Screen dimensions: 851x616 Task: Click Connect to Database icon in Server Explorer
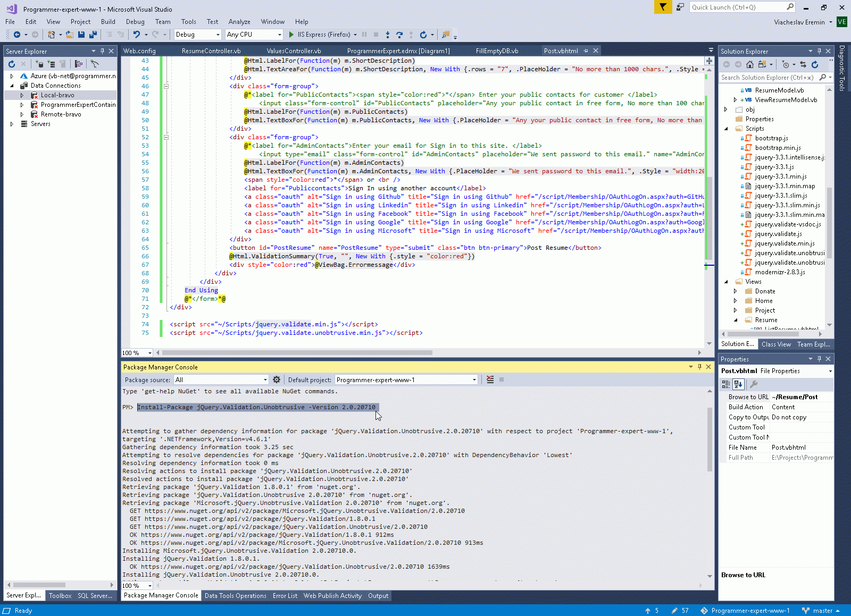coord(40,64)
